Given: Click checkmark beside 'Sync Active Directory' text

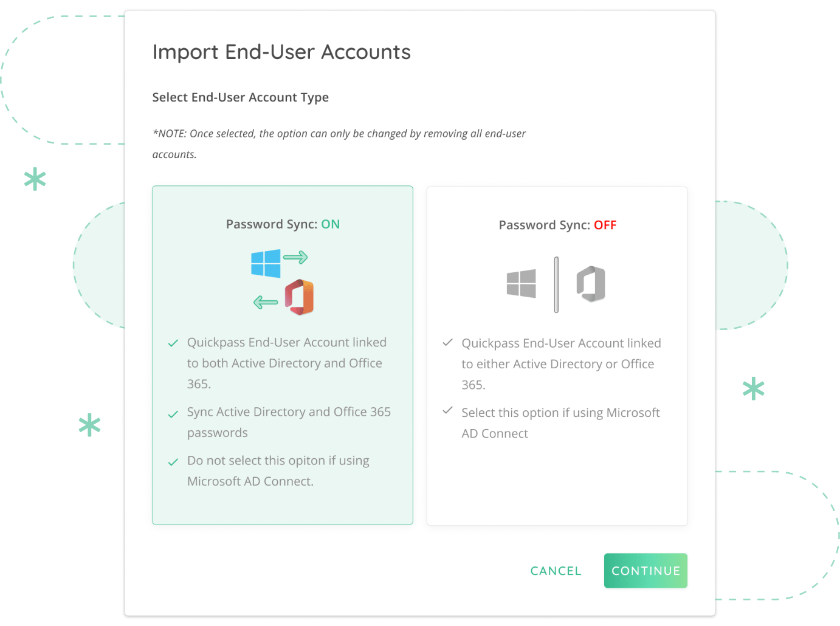Looking at the screenshot, I should [173, 414].
